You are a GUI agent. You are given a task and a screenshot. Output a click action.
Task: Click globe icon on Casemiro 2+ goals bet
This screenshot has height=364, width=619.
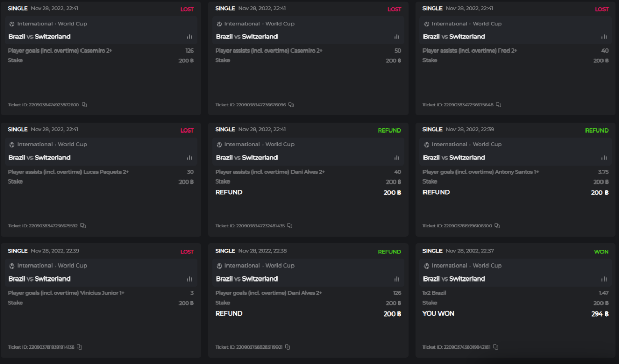point(12,24)
